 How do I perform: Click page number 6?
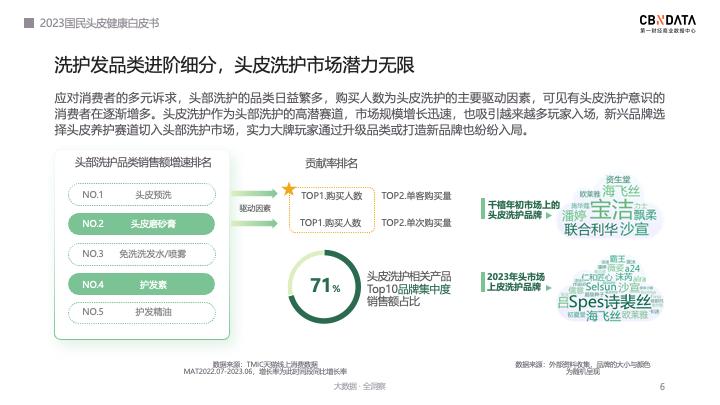[662, 387]
